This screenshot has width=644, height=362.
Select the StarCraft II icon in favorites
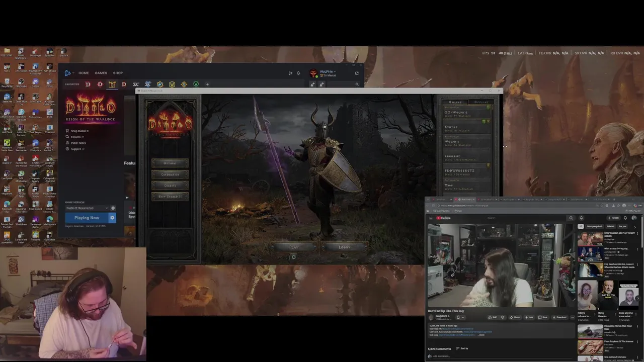(148, 84)
